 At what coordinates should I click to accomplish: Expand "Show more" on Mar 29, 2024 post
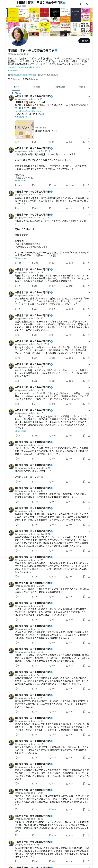tap(20, 180)
